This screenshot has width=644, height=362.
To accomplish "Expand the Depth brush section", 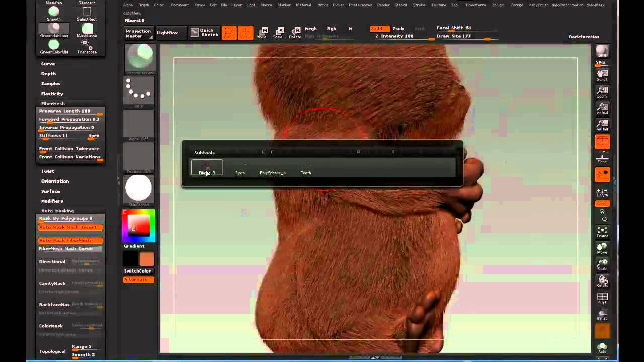I will tap(48, 74).
